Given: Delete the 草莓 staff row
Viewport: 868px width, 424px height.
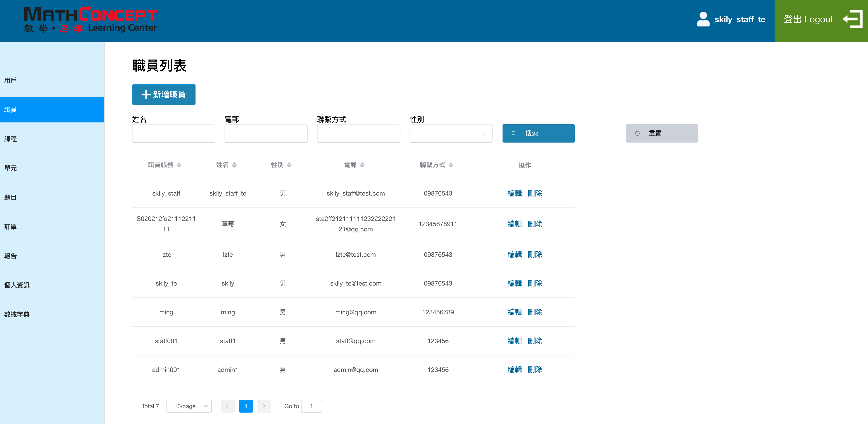Looking at the screenshot, I should click(535, 224).
